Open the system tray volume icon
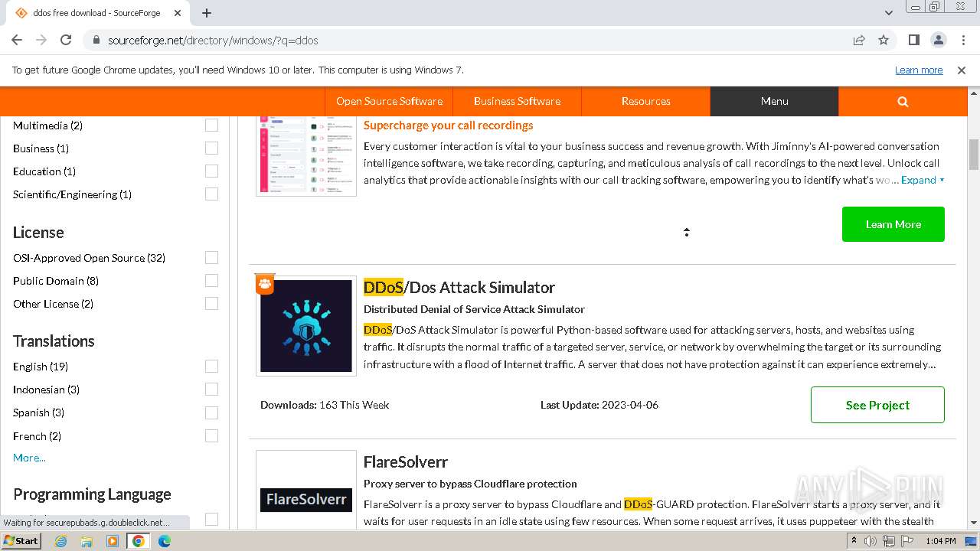This screenshot has width=980, height=551. point(871,541)
